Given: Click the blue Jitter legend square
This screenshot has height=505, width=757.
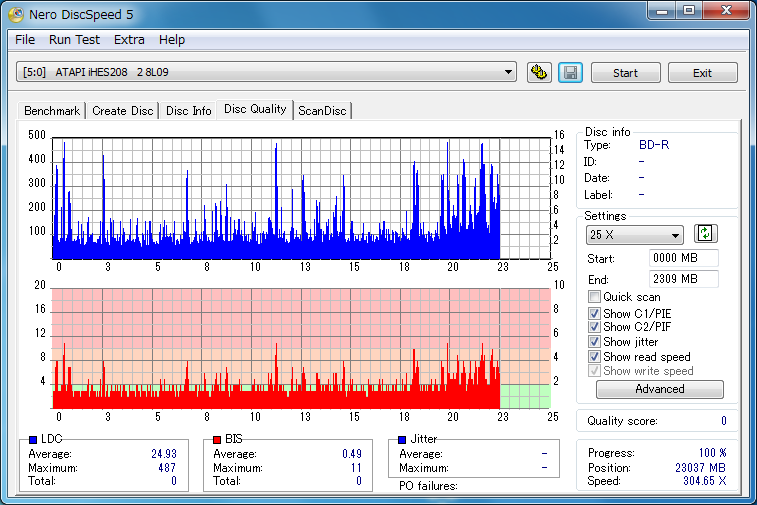Looking at the screenshot, I should pos(402,439).
